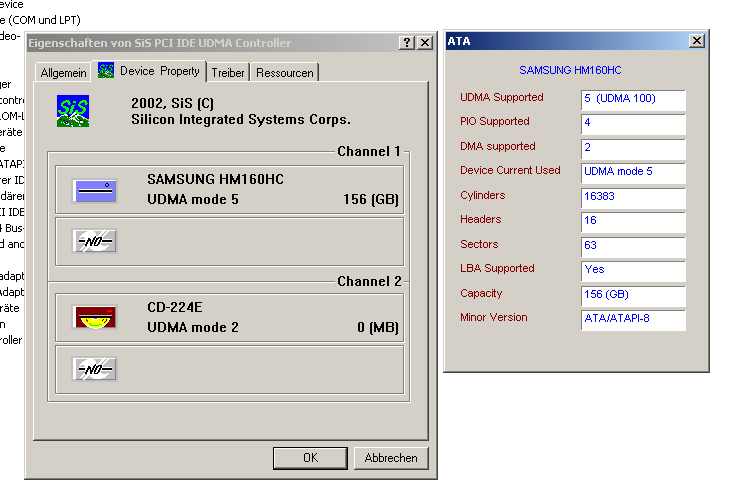
Task: Click the Silicon Integrated Systems Corps. text
Action: tap(241, 119)
